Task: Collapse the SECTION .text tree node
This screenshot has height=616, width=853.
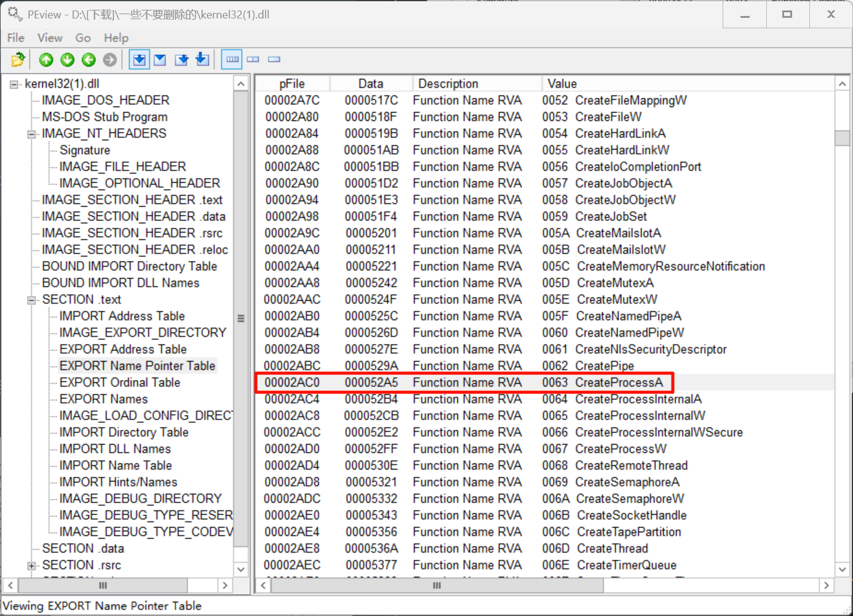Action: tap(31, 300)
